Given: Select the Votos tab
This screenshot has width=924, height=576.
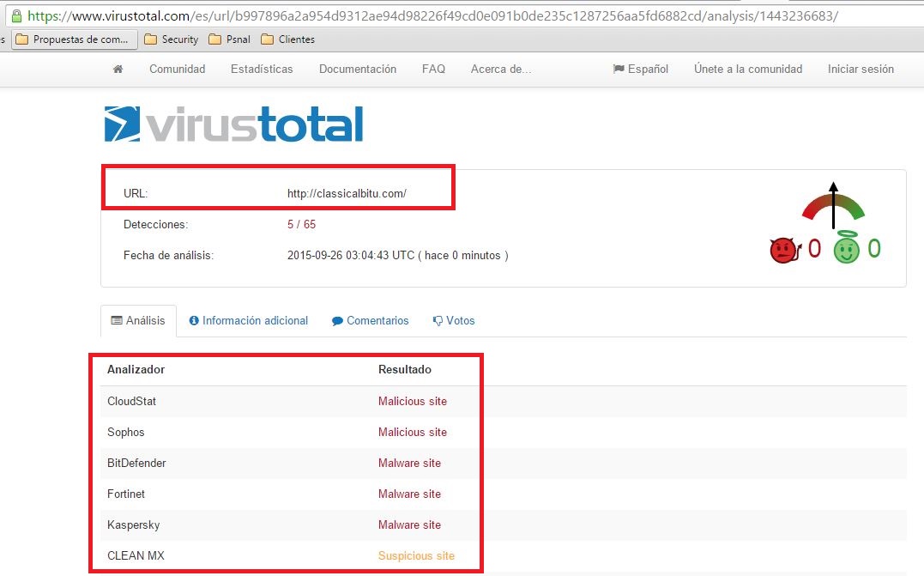Looking at the screenshot, I should point(454,321).
